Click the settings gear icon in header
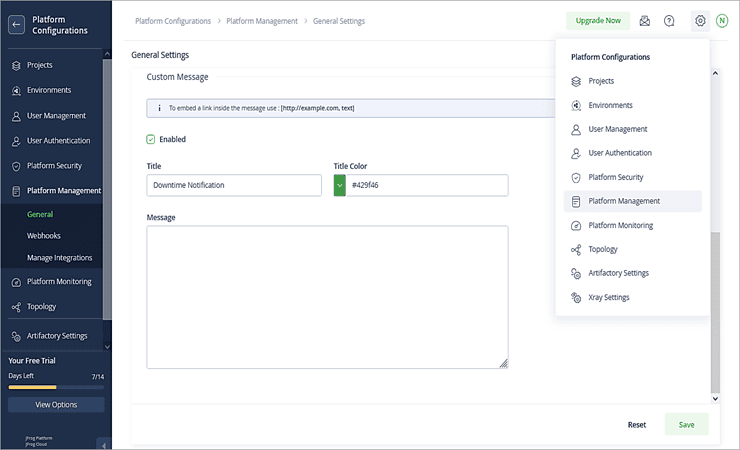 [700, 21]
